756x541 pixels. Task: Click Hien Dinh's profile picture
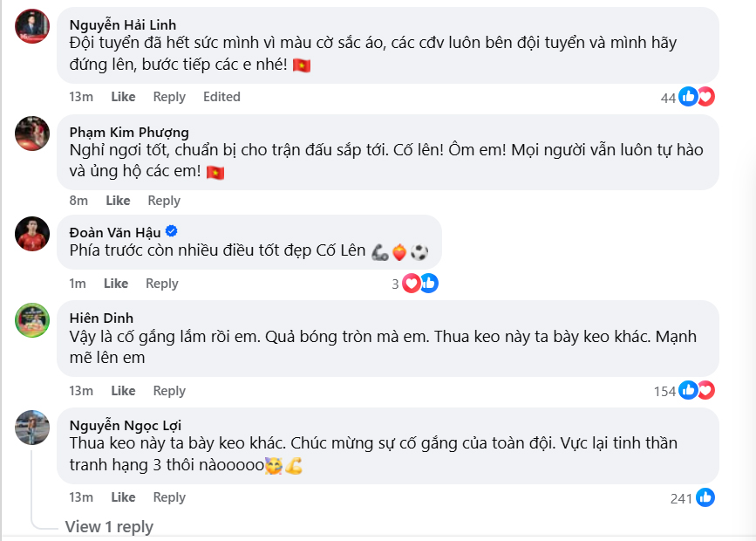coord(32,322)
